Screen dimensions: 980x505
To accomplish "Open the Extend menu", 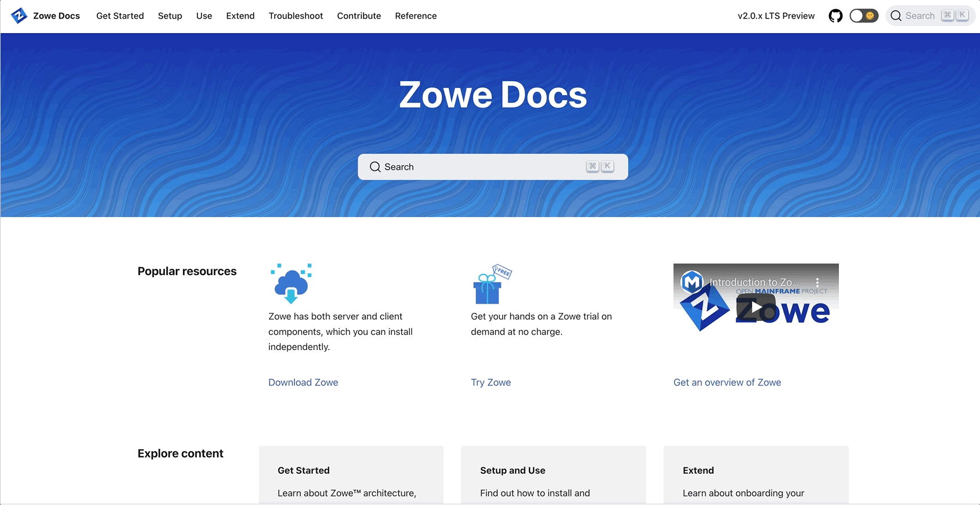I will tap(240, 16).
